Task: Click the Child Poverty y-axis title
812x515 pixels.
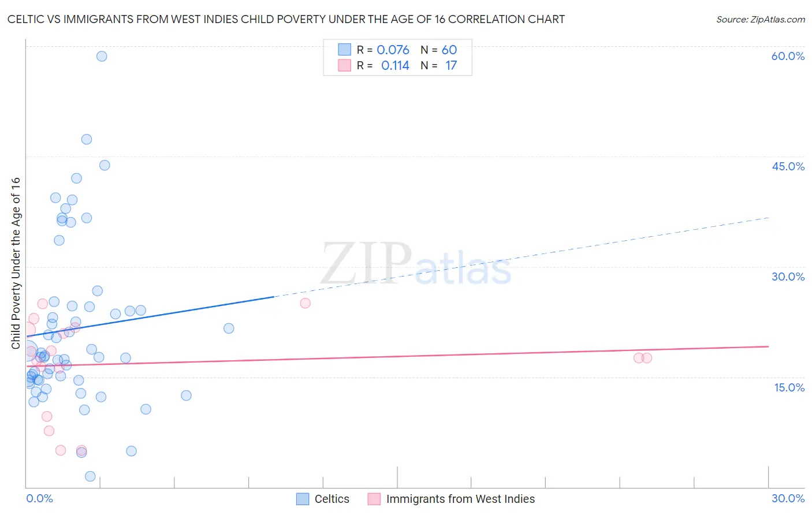Action: 16,263
